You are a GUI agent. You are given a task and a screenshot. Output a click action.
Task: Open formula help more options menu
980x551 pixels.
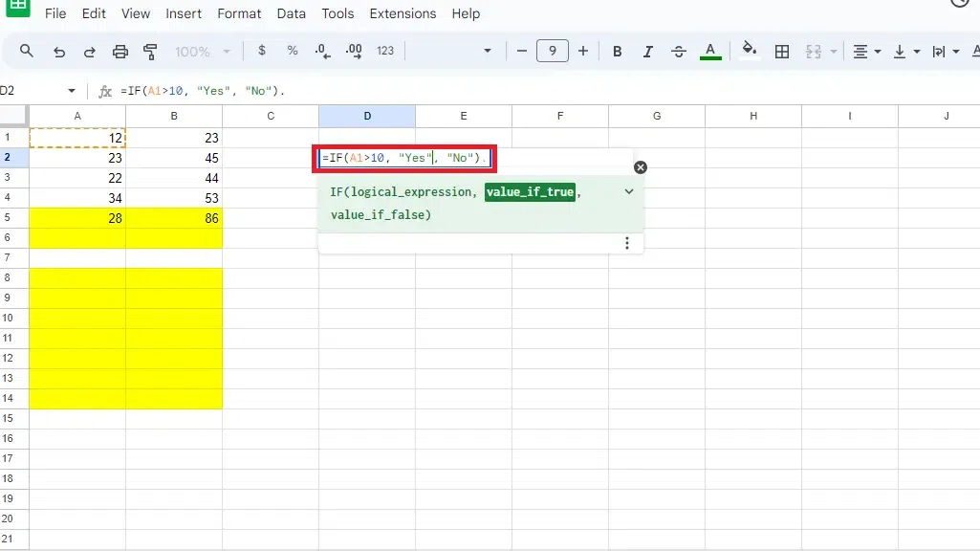pos(627,243)
